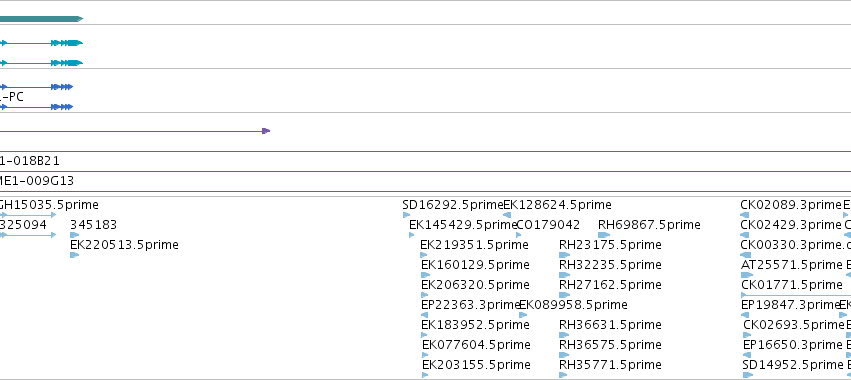This screenshot has height=380, width=851.
Task: Select the EK219351.5prime EST label
Action: point(474,245)
